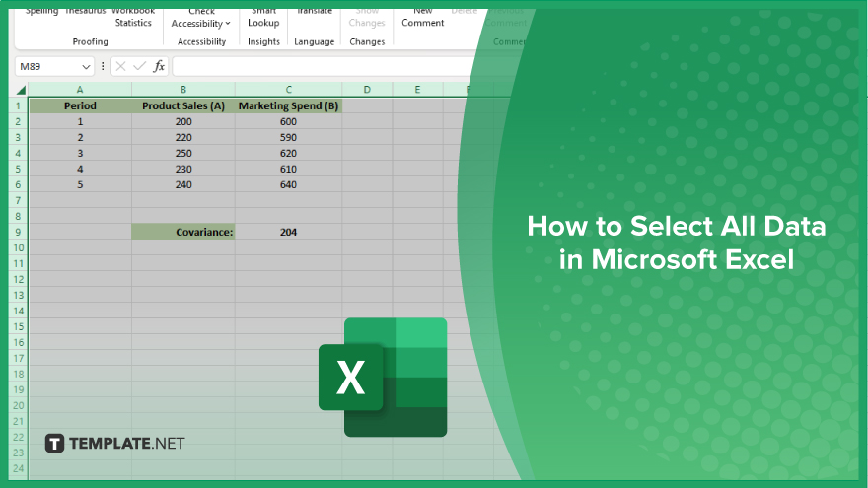Image resolution: width=868 pixels, height=488 pixels.
Task: Click the Enter checkmark icon in formula bar
Action: pos(139,66)
